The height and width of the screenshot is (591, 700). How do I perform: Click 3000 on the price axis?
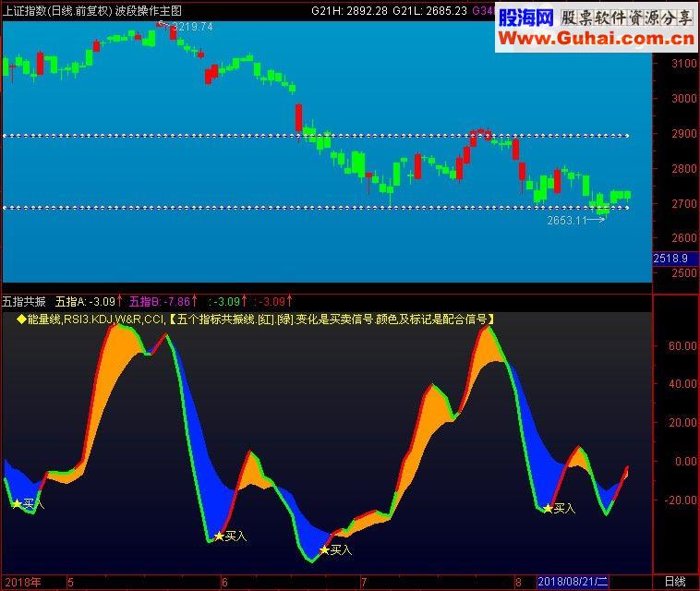pyautogui.click(x=684, y=98)
